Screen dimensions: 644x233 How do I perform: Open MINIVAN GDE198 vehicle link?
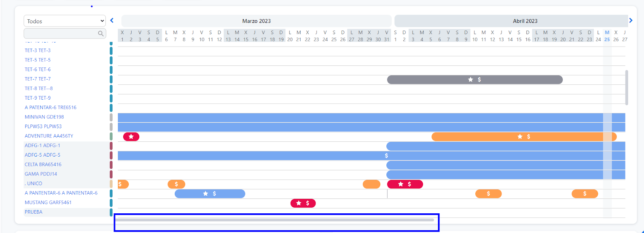[x=44, y=117]
